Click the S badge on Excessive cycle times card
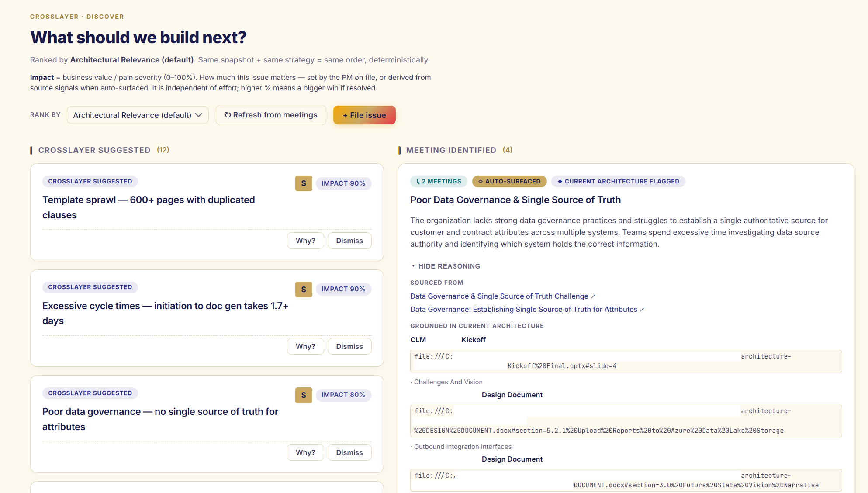Viewport: 868px width, 493px height. coord(304,289)
